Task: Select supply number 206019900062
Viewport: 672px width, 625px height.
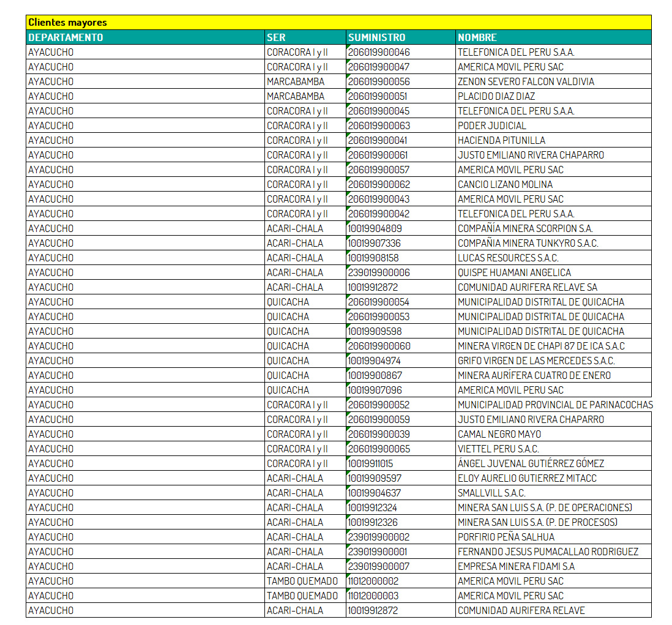Action: [x=401, y=184]
